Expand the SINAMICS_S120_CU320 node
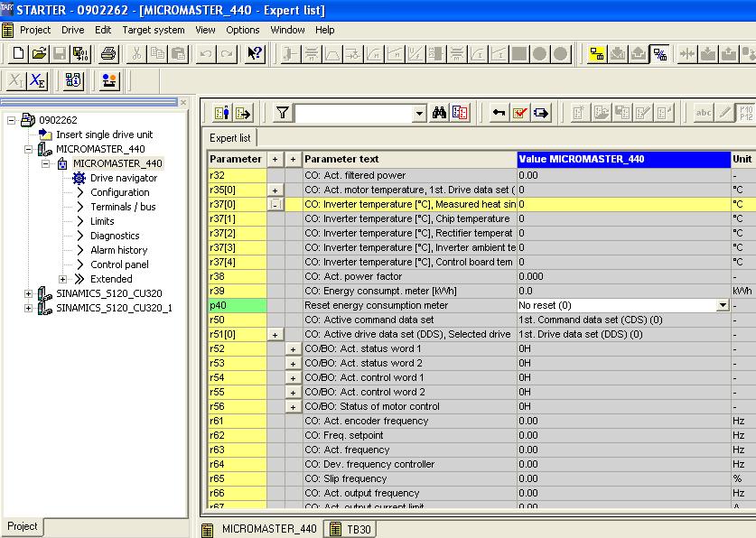 [x=28, y=293]
